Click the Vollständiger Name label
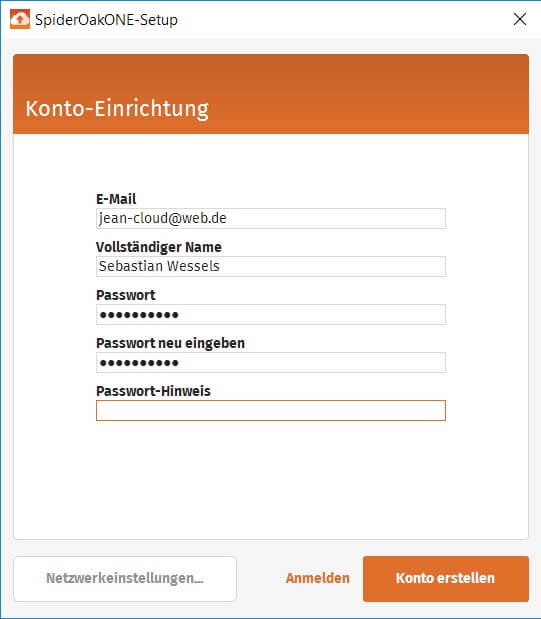 pyautogui.click(x=159, y=247)
